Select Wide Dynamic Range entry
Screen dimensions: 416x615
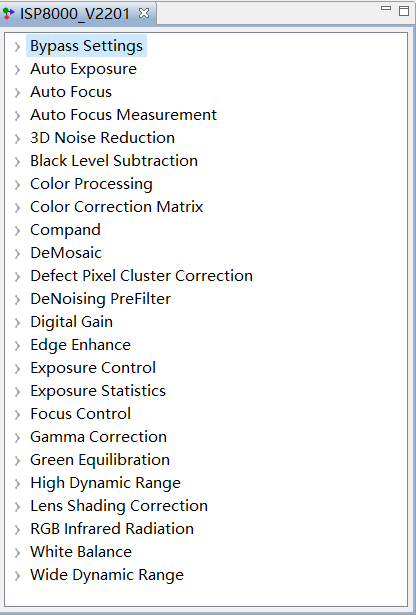click(107, 575)
